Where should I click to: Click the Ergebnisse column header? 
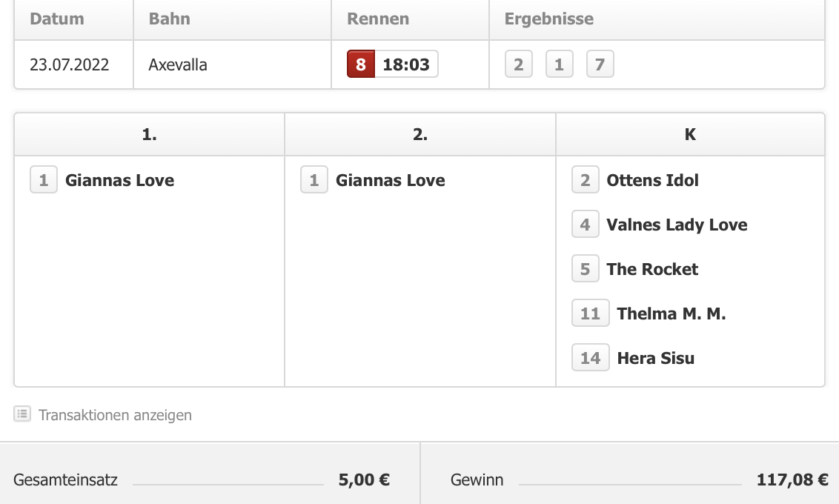pos(549,19)
